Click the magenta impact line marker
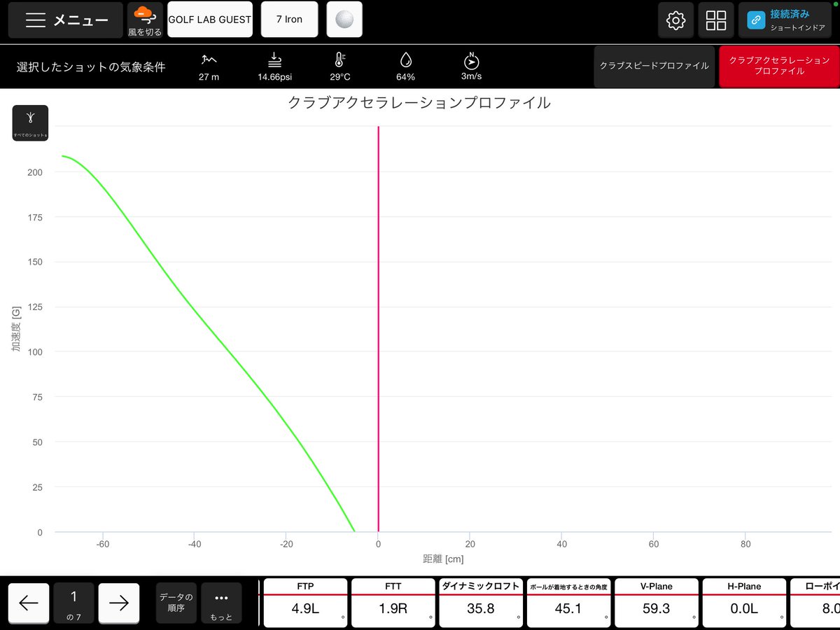The width and height of the screenshot is (840, 630). pyautogui.click(x=379, y=329)
